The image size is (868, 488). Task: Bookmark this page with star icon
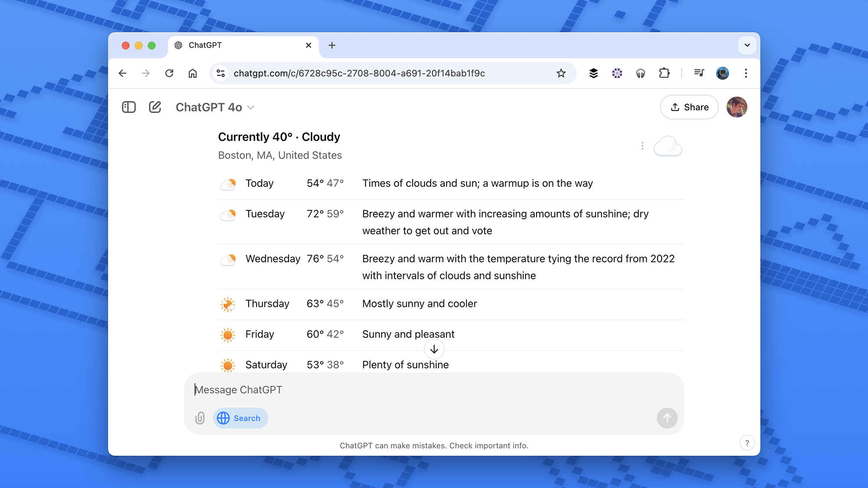click(x=561, y=73)
